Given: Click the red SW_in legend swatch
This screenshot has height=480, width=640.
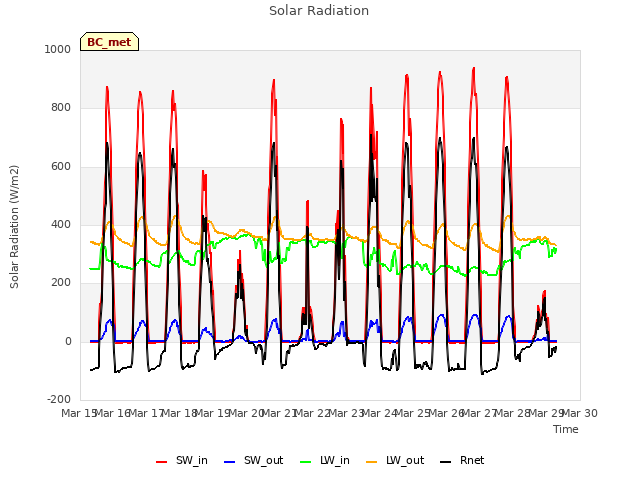Looking at the screenshot, I should 162,462.
